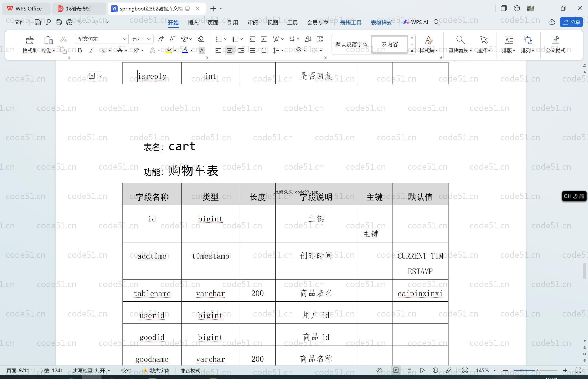Click the Distributed alignment icon
The image size is (588, 379).
(x=264, y=50)
